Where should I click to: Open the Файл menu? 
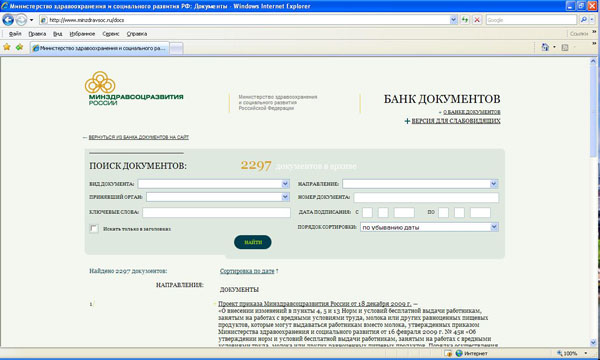(x=15, y=34)
